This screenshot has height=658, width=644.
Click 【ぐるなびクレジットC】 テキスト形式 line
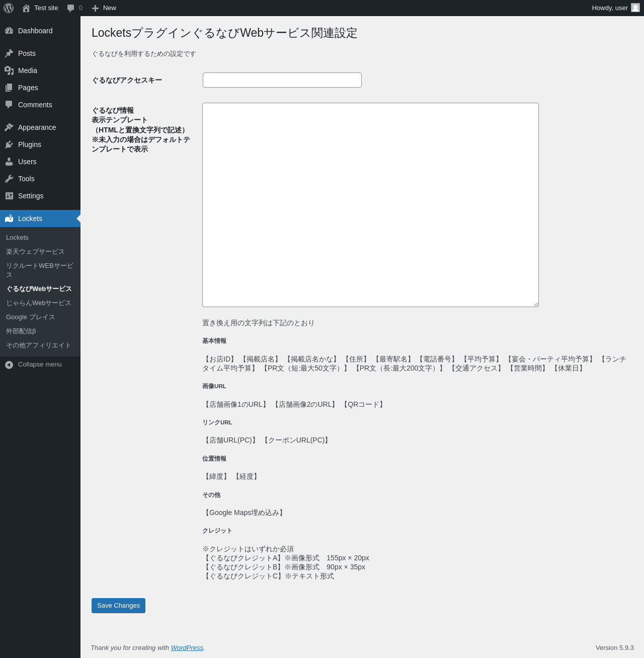click(268, 576)
